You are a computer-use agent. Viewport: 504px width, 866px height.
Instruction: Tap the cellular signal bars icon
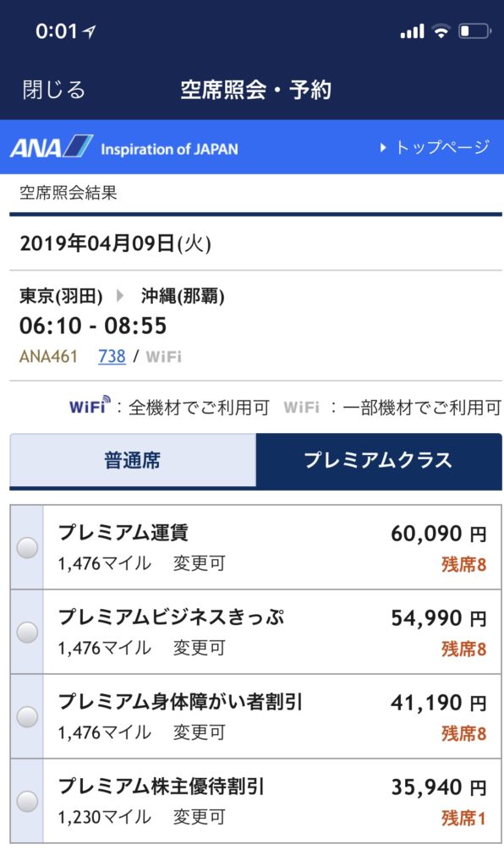pyautogui.click(x=413, y=31)
